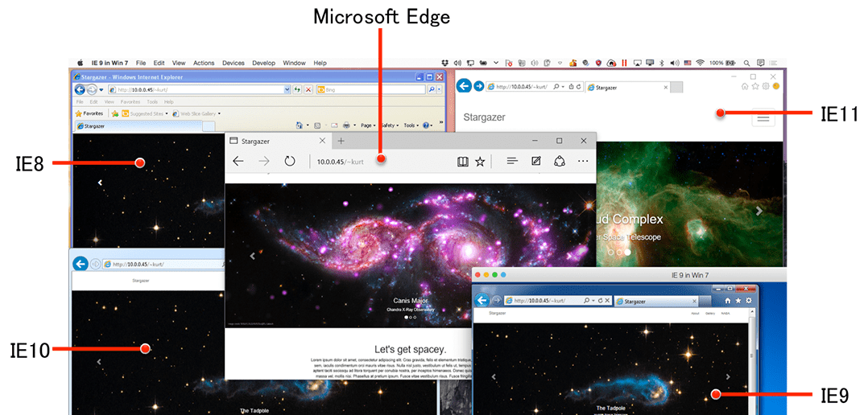Screen dimensions: 868x415
Task: Click the IE9 vertical scrollbar up arrow
Action: (752, 314)
